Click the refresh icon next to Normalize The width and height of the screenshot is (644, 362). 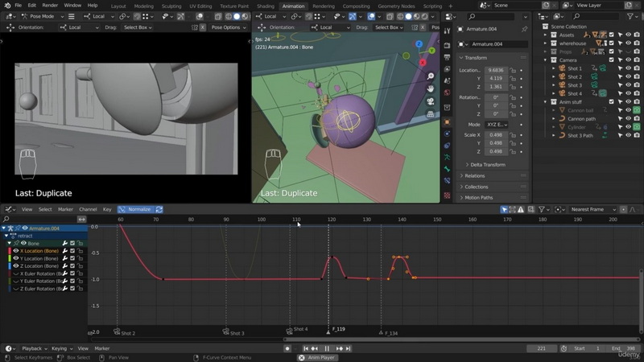pos(159,209)
